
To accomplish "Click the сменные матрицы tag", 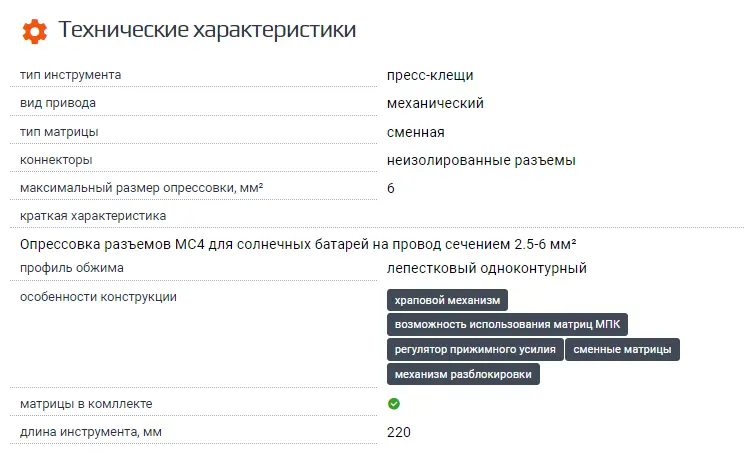I will click(622, 349).
